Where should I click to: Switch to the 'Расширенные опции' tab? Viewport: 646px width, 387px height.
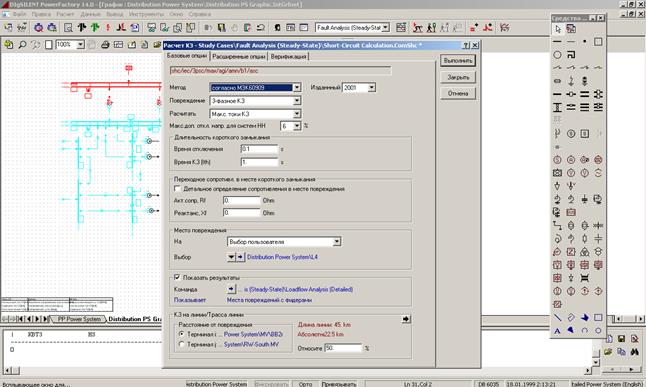point(239,56)
